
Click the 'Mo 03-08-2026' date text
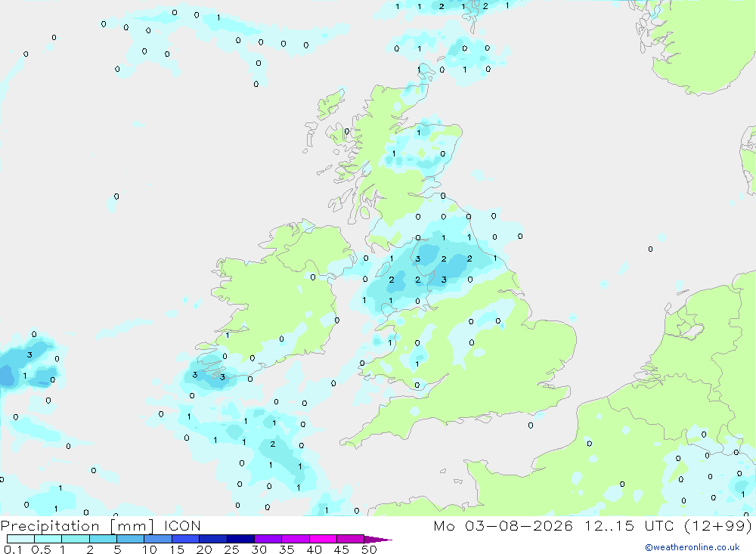point(503,525)
